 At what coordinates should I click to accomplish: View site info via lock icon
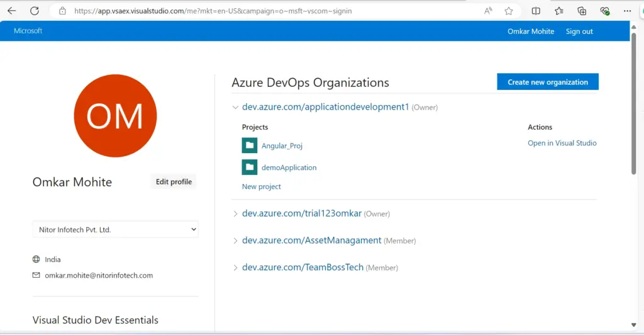[62, 11]
